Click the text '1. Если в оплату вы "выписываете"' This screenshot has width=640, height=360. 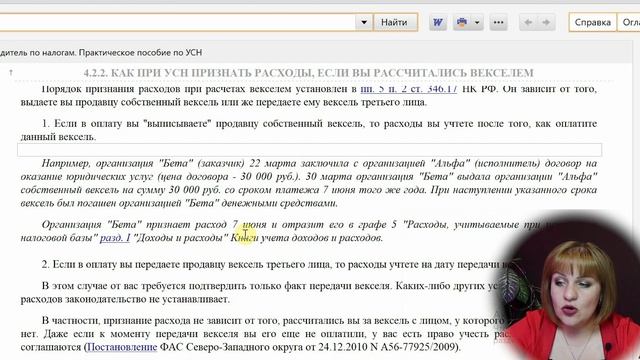pos(126,123)
